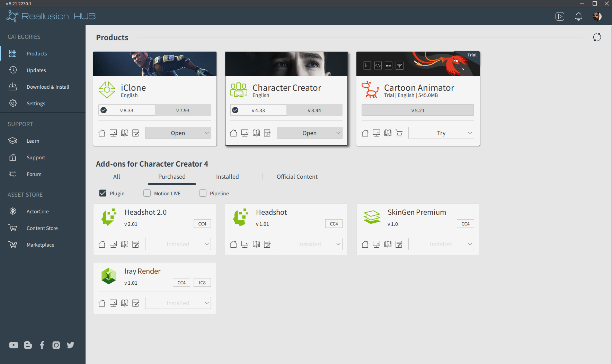612x364 pixels.
Task: Open the Content Store link
Action: pyautogui.click(x=43, y=228)
